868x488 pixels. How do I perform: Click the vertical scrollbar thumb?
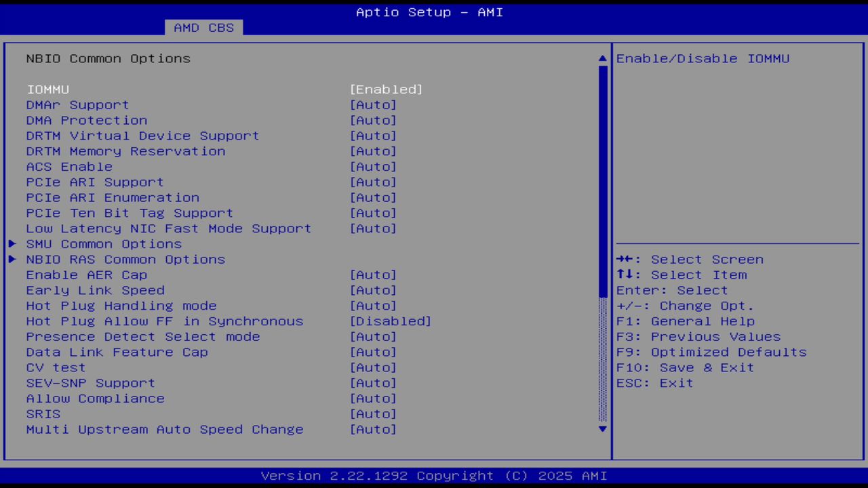coord(602,180)
